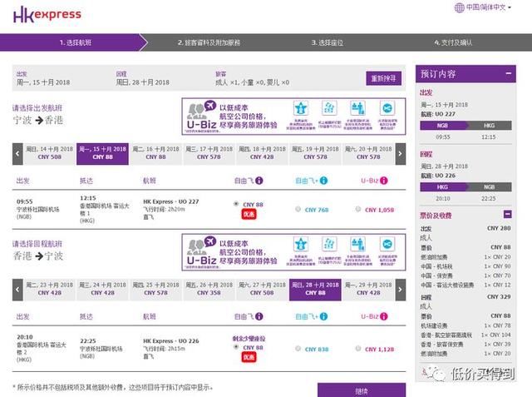Click star icon in the outbound U-Biz banner

(x=301, y=108)
